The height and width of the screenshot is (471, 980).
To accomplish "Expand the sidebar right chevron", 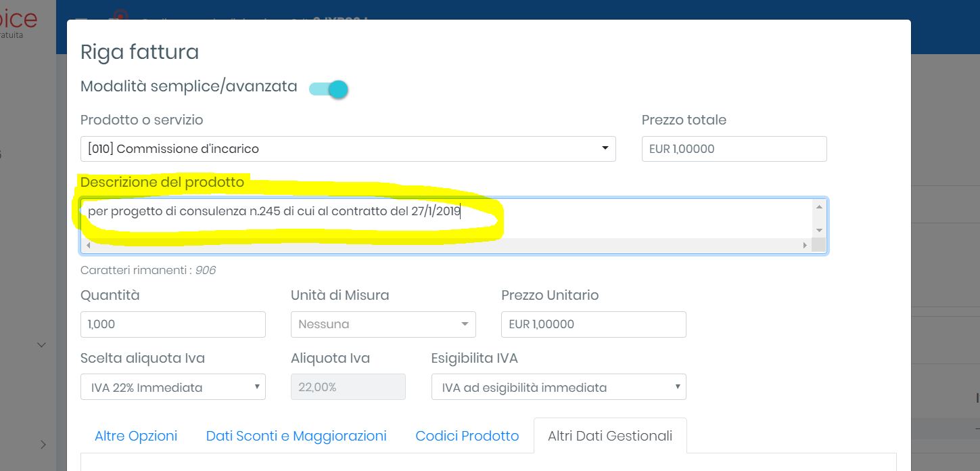I will pos(43,445).
